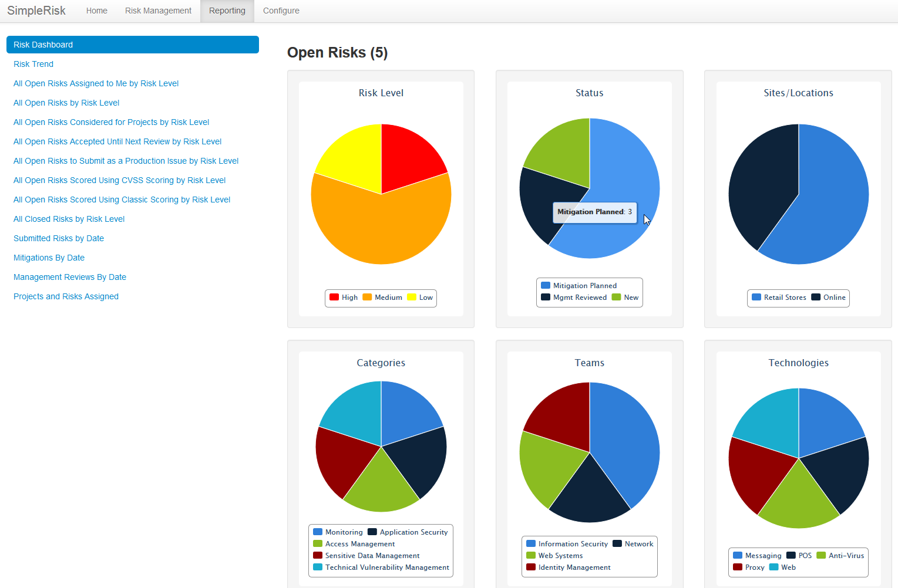Toggle the Online legend item in Sites/Locations
Image resolution: width=898 pixels, height=588 pixels.
pos(829,298)
